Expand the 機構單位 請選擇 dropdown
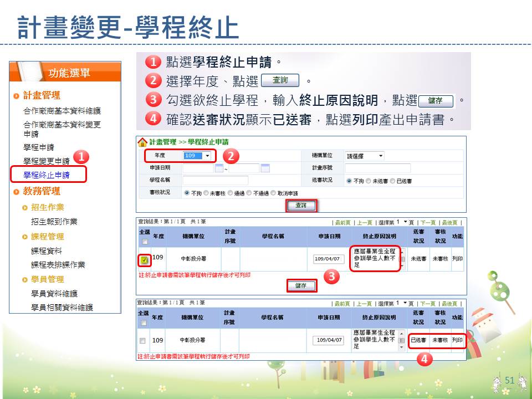Image resolution: width=532 pixels, height=399 pixels. point(381,156)
